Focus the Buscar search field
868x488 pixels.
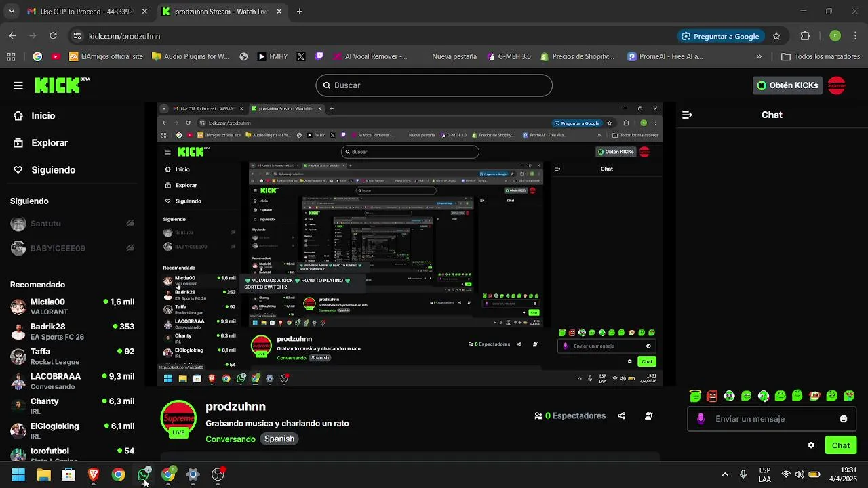pyautogui.click(x=434, y=85)
